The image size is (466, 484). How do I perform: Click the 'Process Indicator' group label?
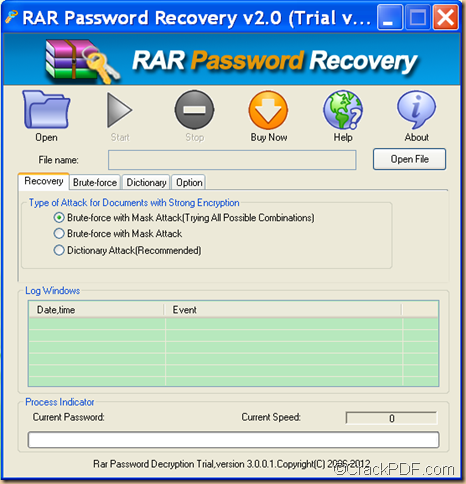60,402
